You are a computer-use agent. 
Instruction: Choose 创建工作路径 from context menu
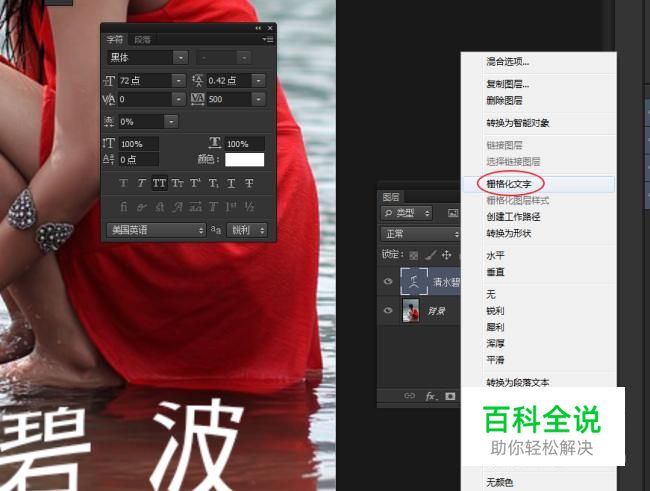click(538, 217)
